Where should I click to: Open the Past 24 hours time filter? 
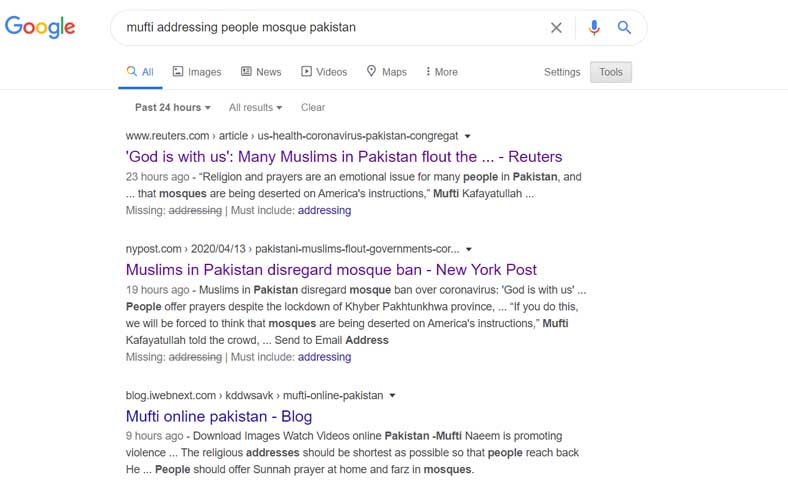[173, 108]
